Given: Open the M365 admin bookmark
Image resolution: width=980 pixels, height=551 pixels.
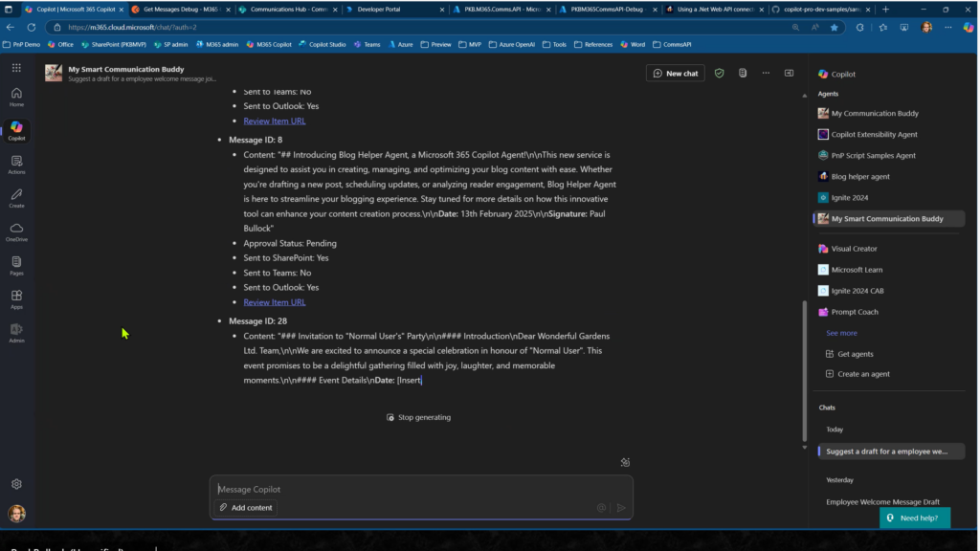Looking at the screenshot, I should point(217,44).
